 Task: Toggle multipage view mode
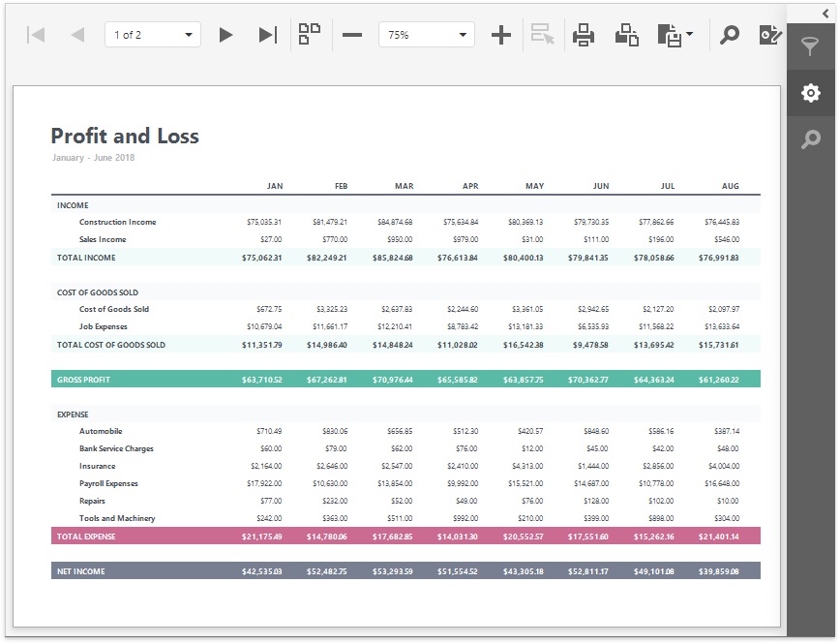click(310, 35)
